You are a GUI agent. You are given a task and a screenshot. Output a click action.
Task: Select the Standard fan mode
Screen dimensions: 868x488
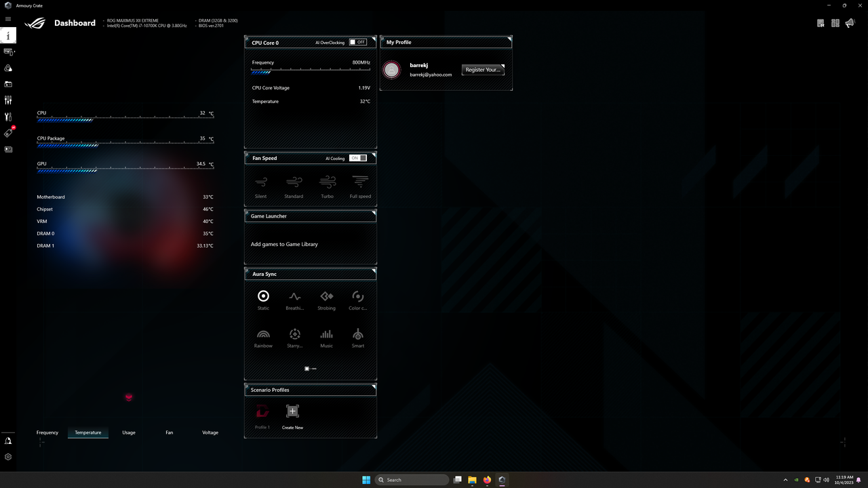(294, 186)
